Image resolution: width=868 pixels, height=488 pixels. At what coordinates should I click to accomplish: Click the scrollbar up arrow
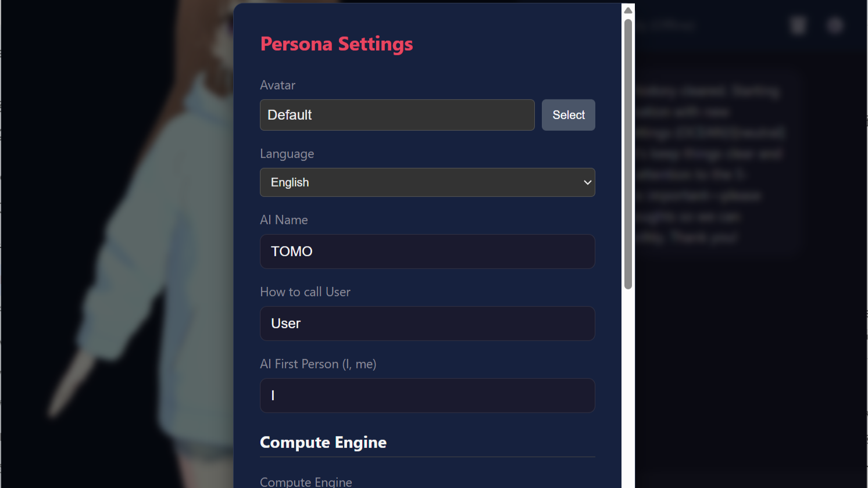click(x=628, y=10)
